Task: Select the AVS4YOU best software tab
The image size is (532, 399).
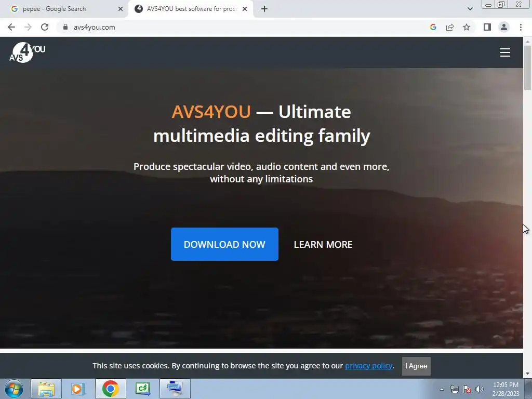Action: pos(191,9)
